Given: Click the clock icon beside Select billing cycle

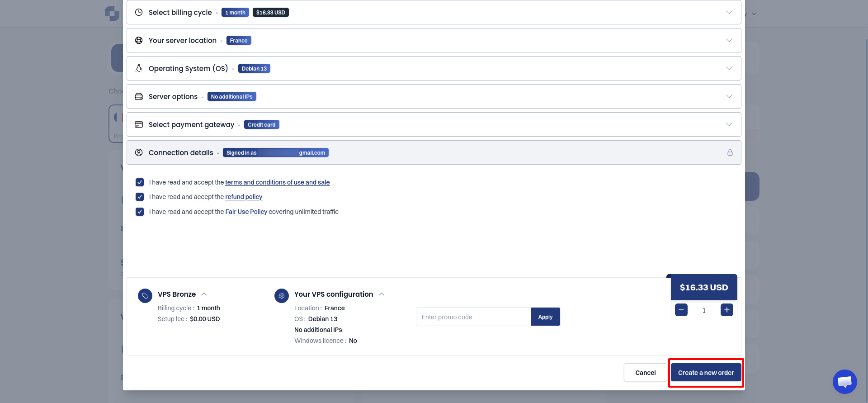Looking at the screenshot, I should (139, 12).
